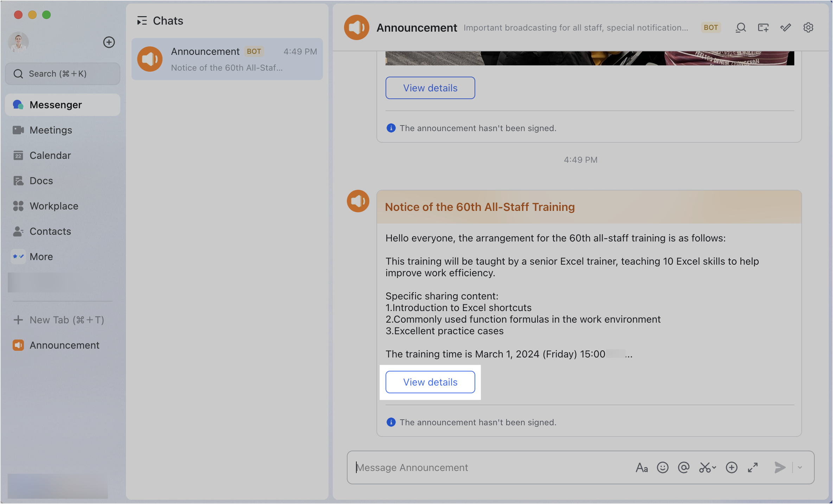The image size is (833, 504).
Task: Click the double-check tasks icon in header
Action: [x=786, y=27]
